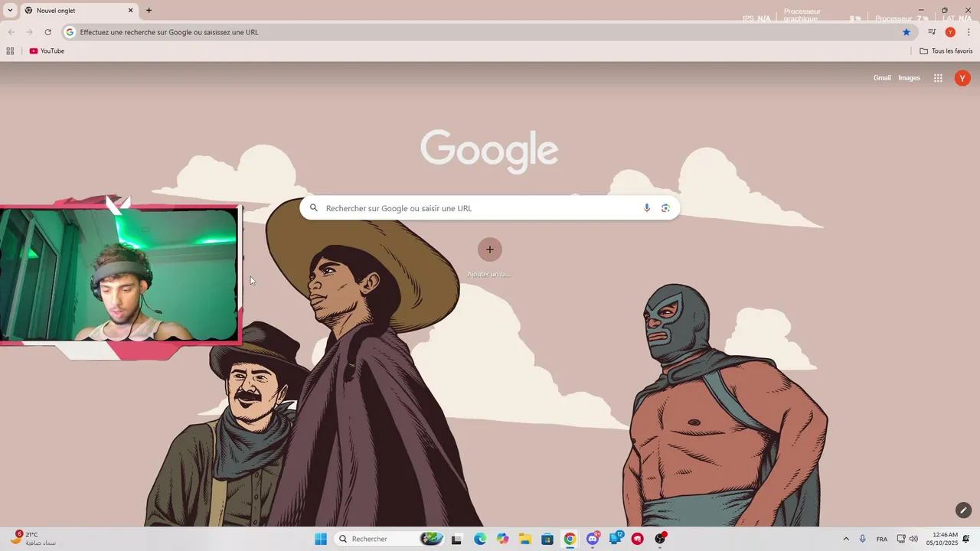This screenshot has width=980, height=551.
Task: Click the taskbar Rechercher search box
Action: click(390, 539)
